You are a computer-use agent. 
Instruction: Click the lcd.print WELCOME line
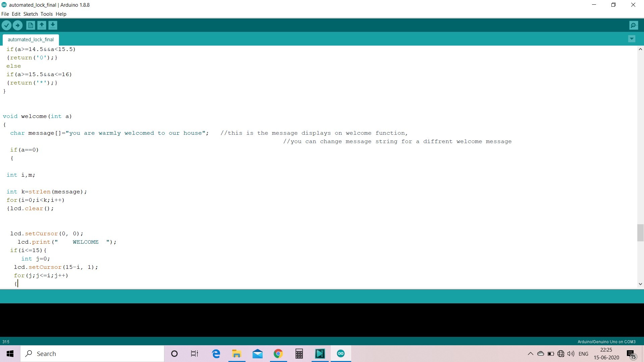click(67, 242)
